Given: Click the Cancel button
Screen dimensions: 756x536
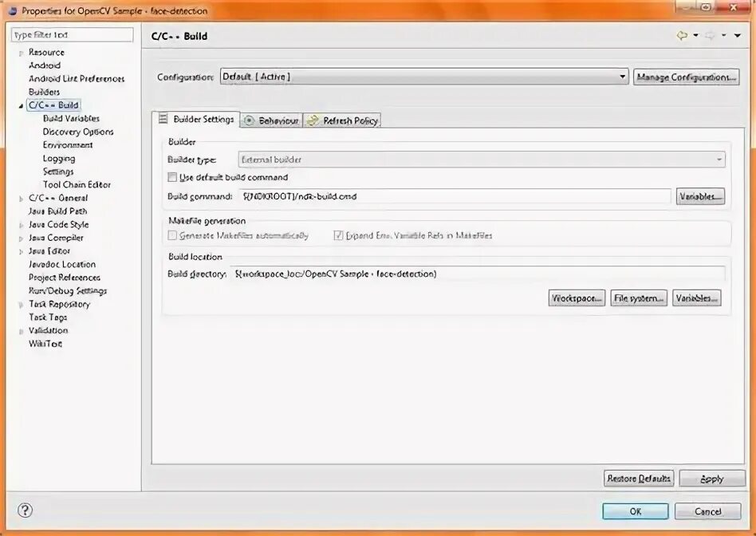Looking at the screenshot, I should pos(708,511).
